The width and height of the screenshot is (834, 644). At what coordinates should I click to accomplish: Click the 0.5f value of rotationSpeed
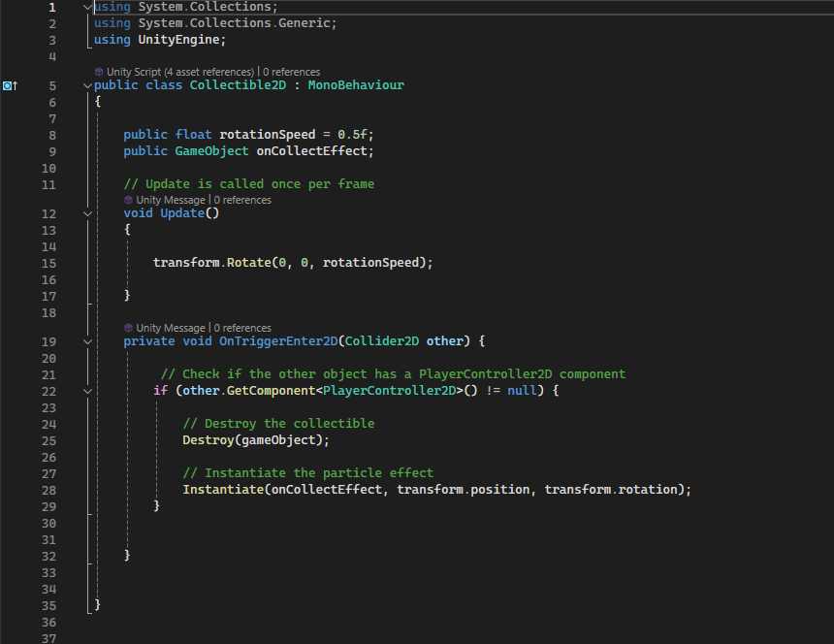(352, 135)
